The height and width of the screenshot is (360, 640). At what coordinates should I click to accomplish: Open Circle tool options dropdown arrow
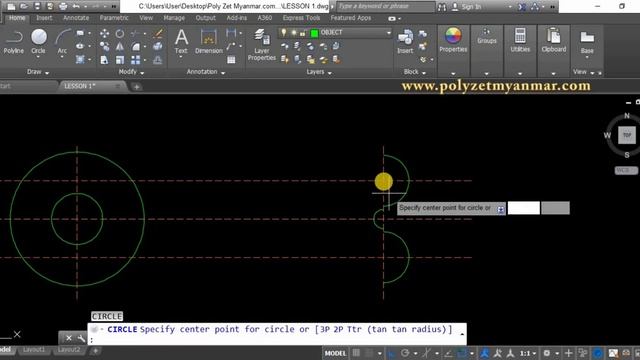pos(38,57)
